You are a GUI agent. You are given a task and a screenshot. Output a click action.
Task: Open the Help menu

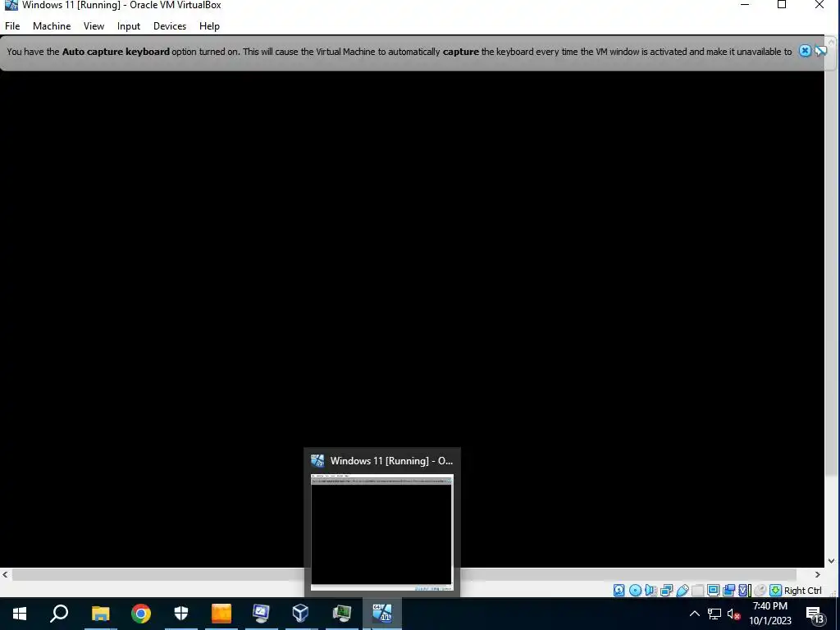tap(209, 25)
